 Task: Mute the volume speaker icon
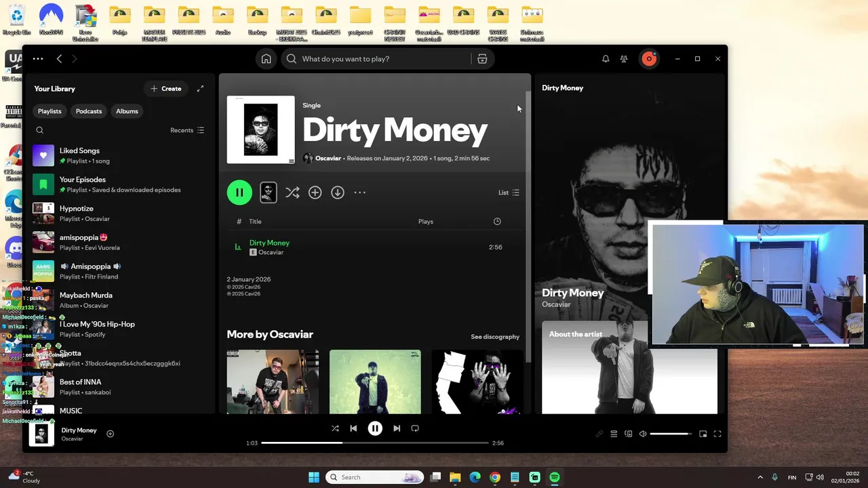tap(643, 434)
